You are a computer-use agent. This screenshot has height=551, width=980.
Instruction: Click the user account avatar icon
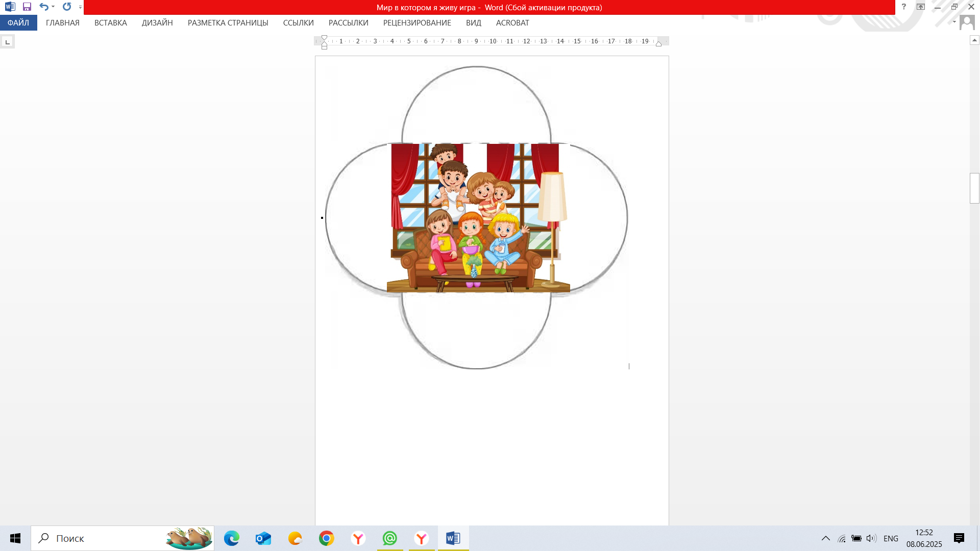[967, 22]
